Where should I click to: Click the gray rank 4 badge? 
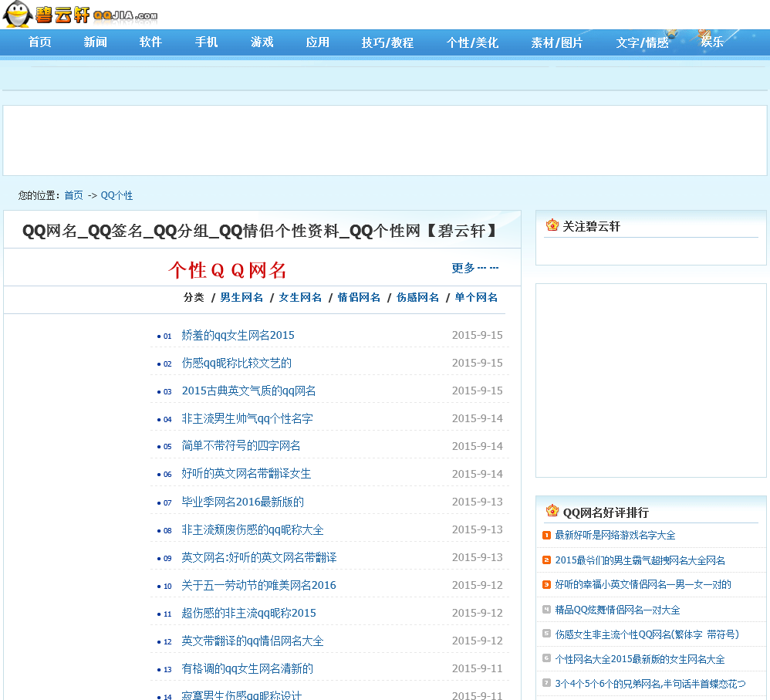pyautogui.click(x=546, y=609)
